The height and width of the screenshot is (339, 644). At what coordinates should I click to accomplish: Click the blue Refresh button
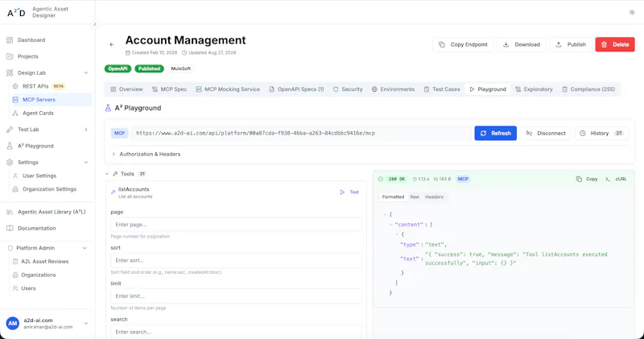[495, 133]
